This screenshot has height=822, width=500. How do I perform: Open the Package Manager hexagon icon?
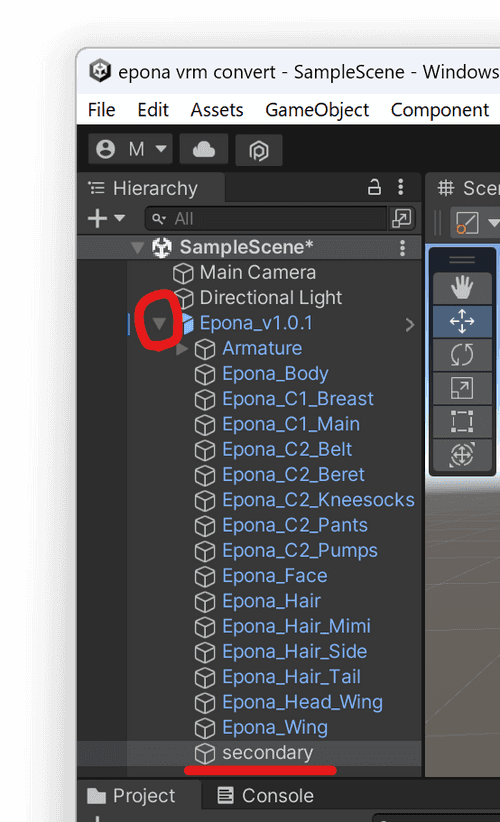pos(259,150)
